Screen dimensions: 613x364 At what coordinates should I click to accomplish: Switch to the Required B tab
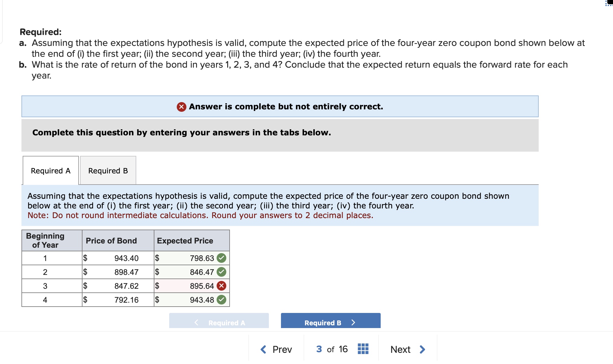[x=108, y=170]
